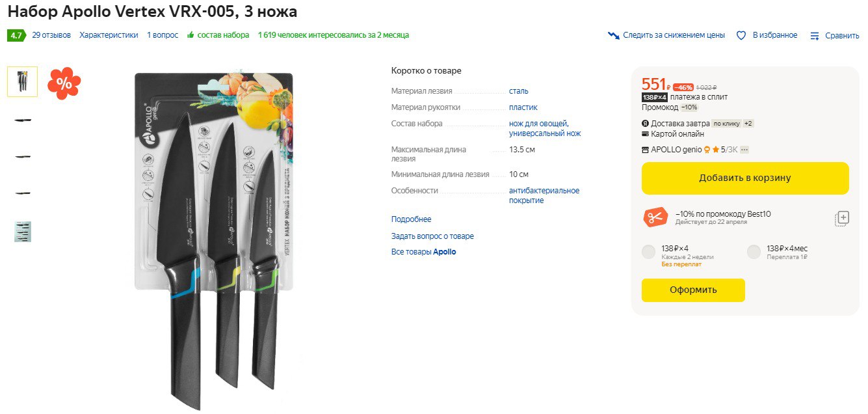868x414 pixels.
Task: Expand seller details via three-dot button
Action: pyautogui.click(x=744, y=150)
